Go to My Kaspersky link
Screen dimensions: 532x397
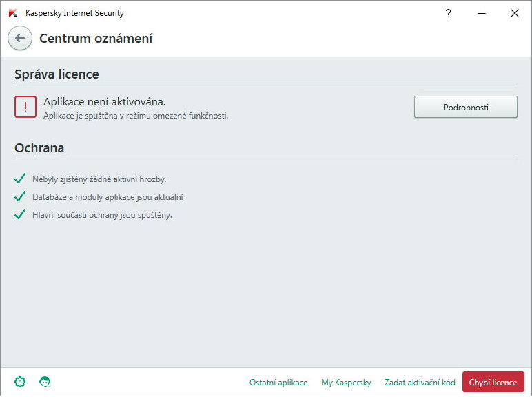tap(346, 383)
